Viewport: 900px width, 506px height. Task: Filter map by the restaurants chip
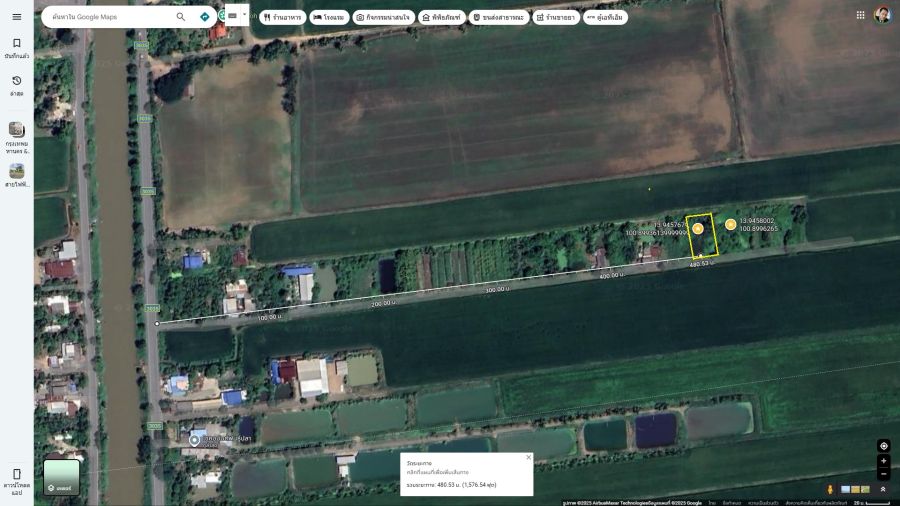coord(283,17)
